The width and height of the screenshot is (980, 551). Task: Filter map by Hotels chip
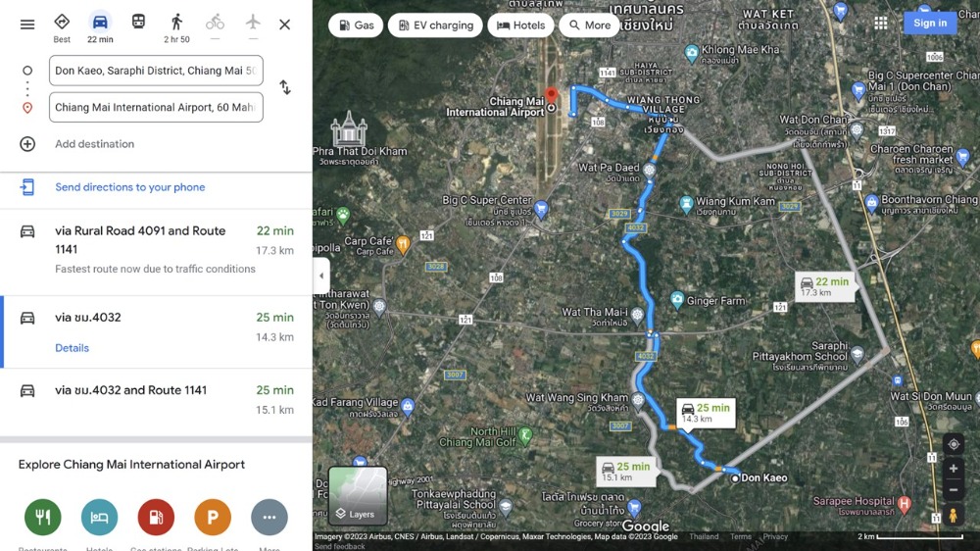pyautogui.click(x=520, y=25)
